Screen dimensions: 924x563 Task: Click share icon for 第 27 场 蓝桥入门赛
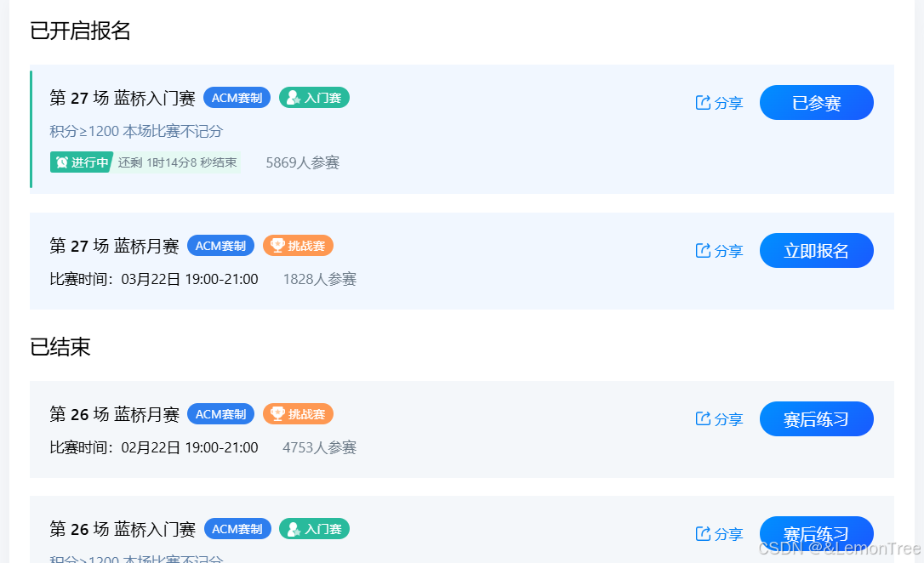point(703,102)
